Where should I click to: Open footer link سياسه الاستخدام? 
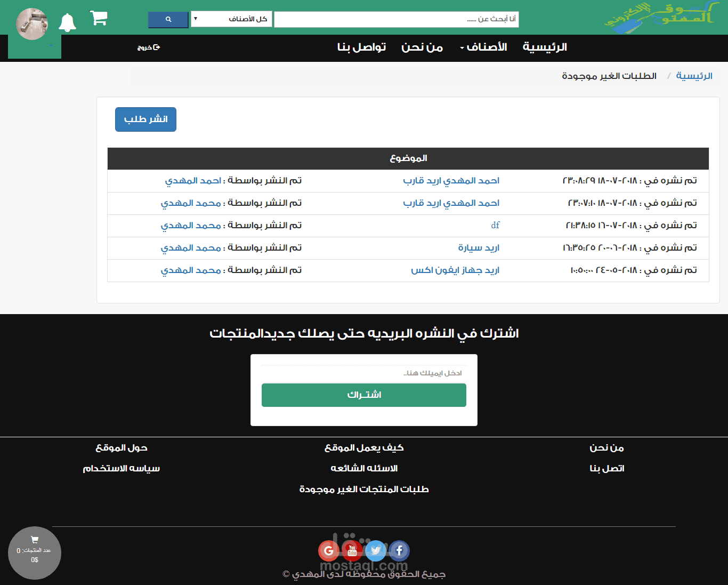pyautogui.click(x=122, y=469)
